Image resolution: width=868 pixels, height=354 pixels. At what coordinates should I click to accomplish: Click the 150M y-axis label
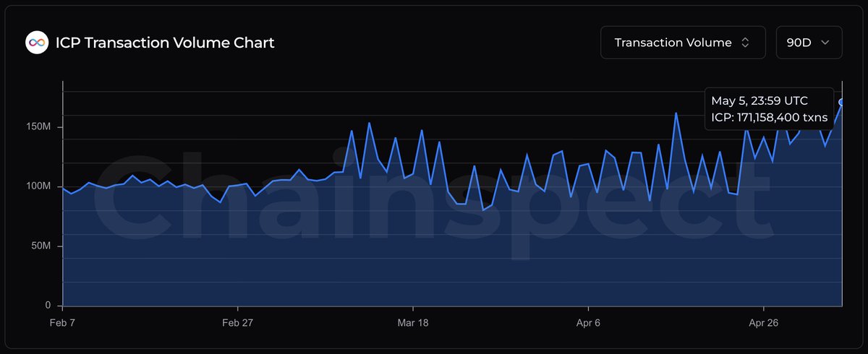click(x=37, y=127)
